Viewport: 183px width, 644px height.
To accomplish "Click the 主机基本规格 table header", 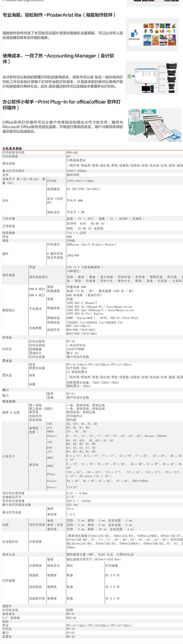I will coord(12,148).
